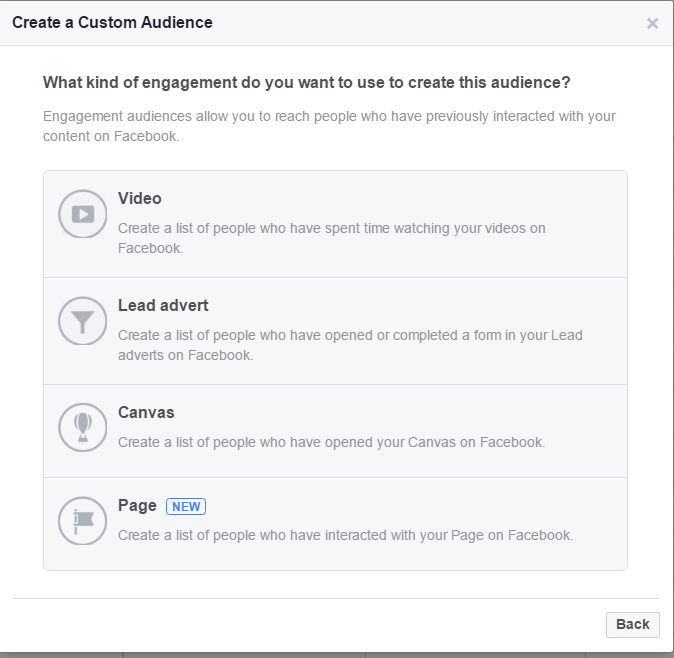Click 'Facebook.' ending the Video description
The image size is (674, 658).
click(150, 248)
